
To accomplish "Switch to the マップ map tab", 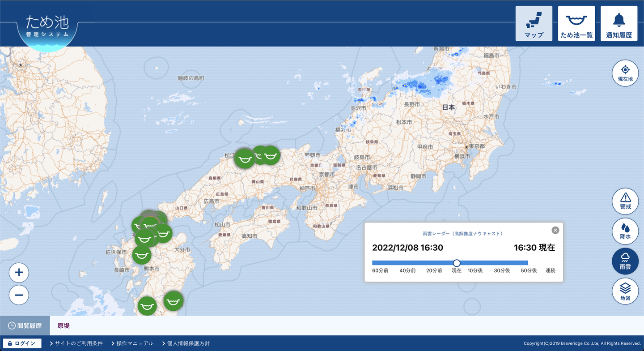I will tap(534, 24).
